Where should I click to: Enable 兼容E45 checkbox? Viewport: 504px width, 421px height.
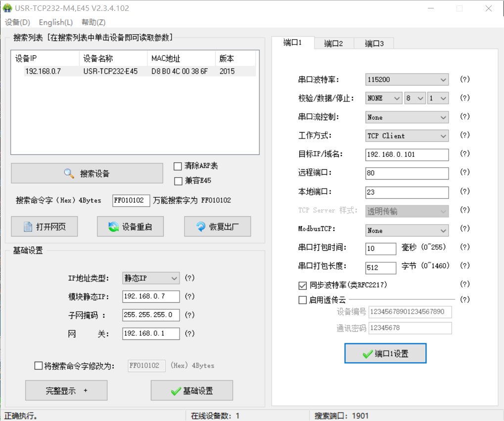coord(178,181)
